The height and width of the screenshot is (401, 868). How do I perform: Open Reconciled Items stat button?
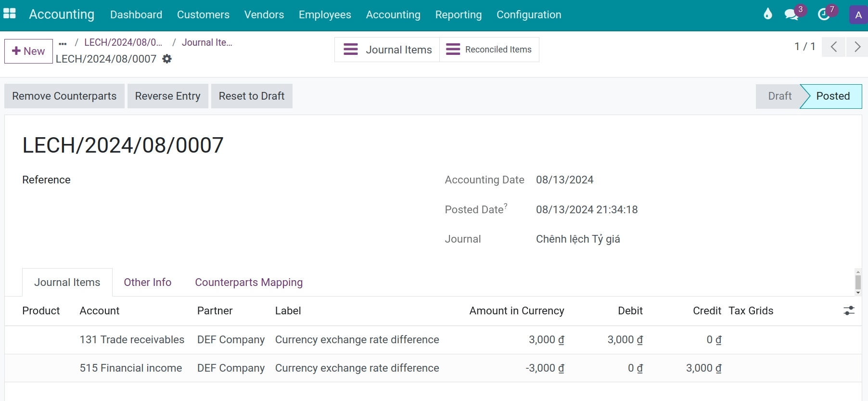pos(489,50)
